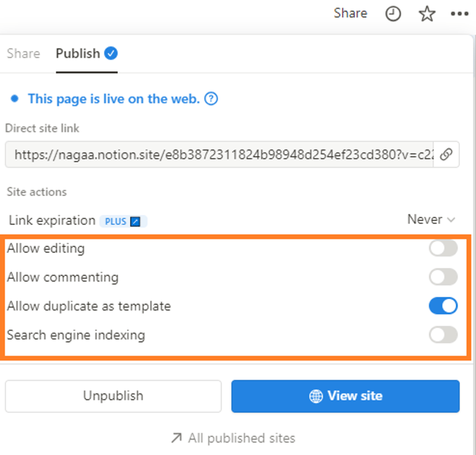Click the Unpublish button

113,396
